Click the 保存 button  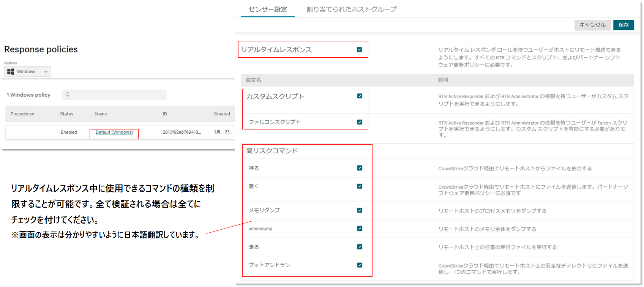[623, 25]
